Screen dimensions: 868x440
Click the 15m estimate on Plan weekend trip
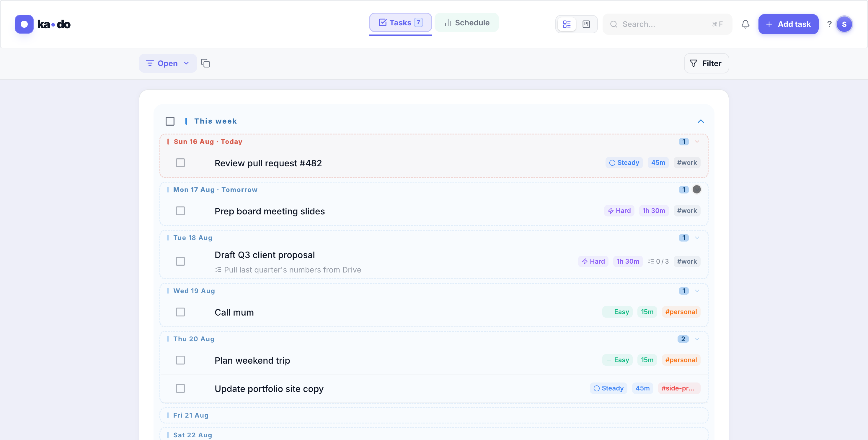647,360
